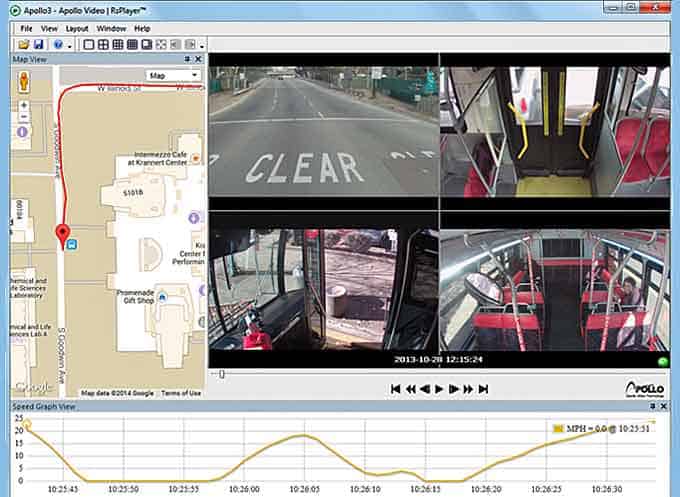The height and width of the screenshot is (497, 680).
Task: Click the open folder toolbar icon
Action: pyautogui.click(x=23, y=45)
